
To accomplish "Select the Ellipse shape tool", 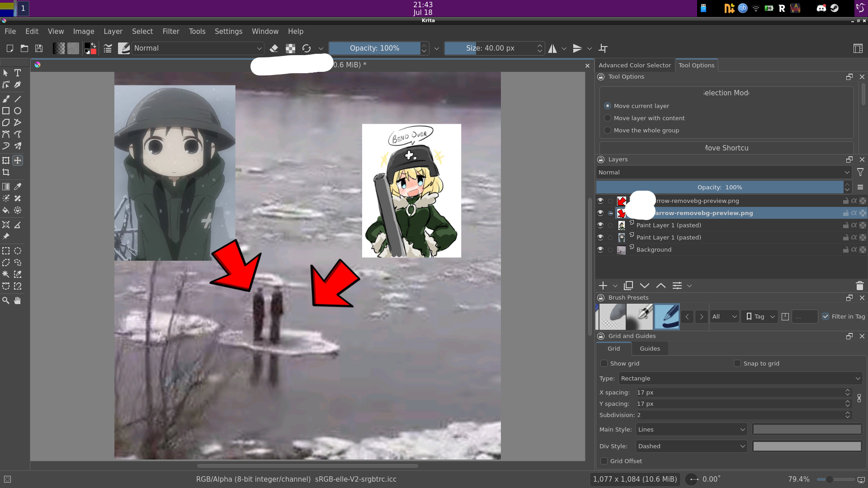I will point(18,111).
